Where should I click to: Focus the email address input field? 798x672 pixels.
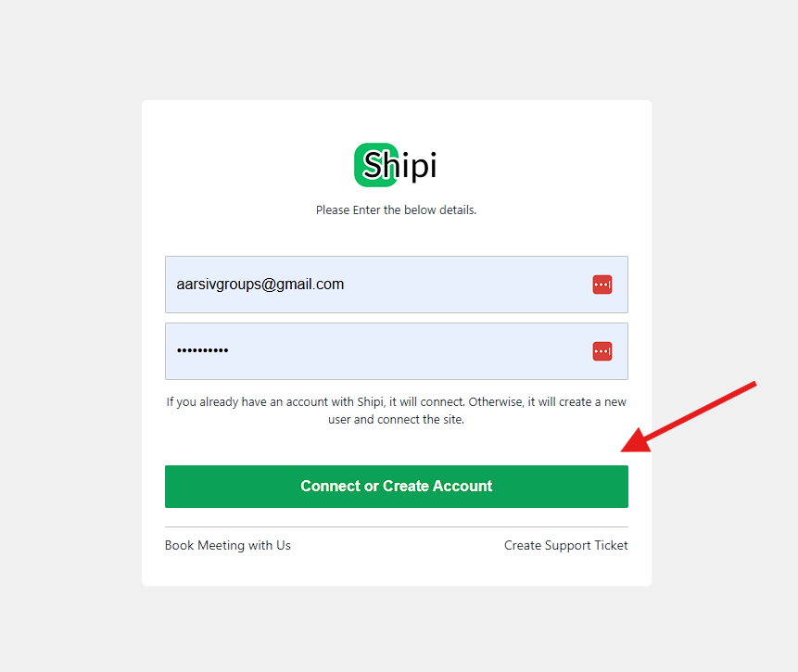click(397, 285)
